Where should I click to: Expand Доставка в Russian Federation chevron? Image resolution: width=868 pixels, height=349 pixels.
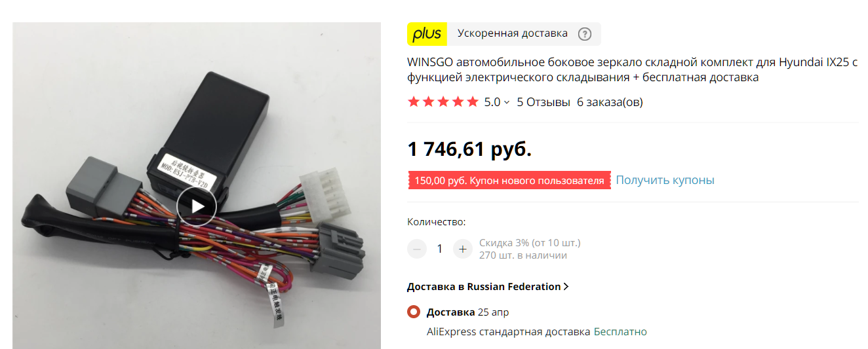tap(566, 287)
